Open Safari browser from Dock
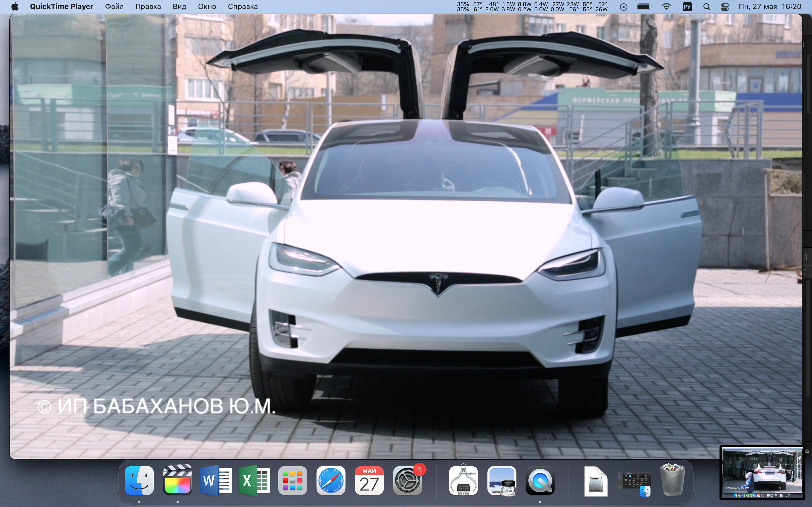 pos(331,480)
